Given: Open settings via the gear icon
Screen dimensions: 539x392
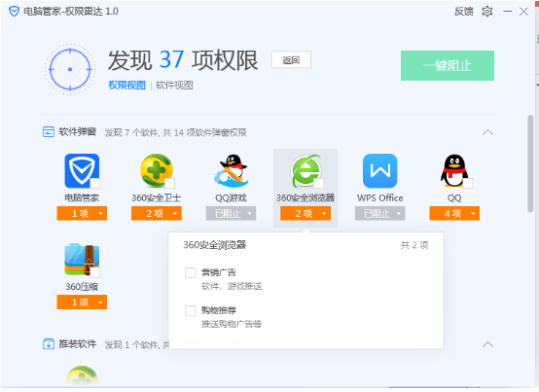Looking at the screenshot, I should point(487,12).
